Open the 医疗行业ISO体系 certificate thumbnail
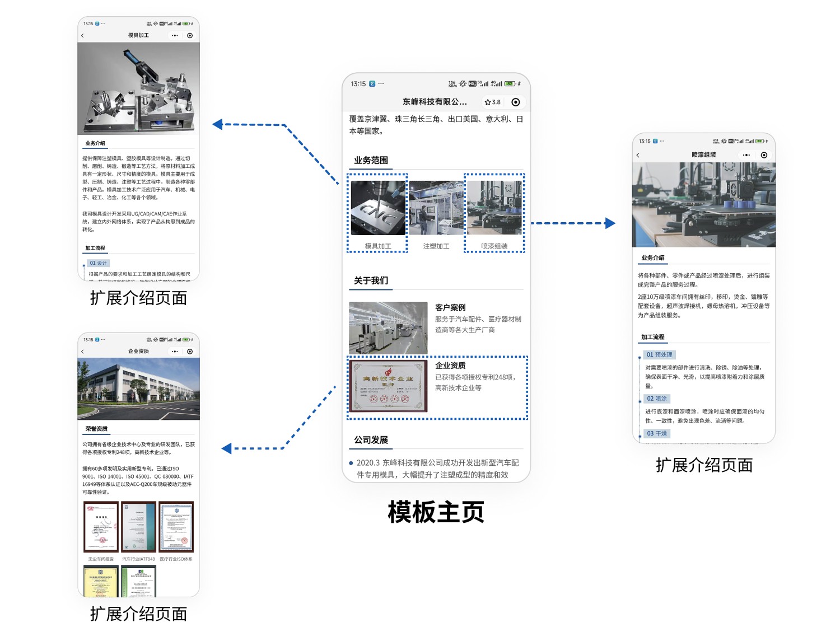Image resolution: width=840 pixels, height=632 pixels. 176,527
